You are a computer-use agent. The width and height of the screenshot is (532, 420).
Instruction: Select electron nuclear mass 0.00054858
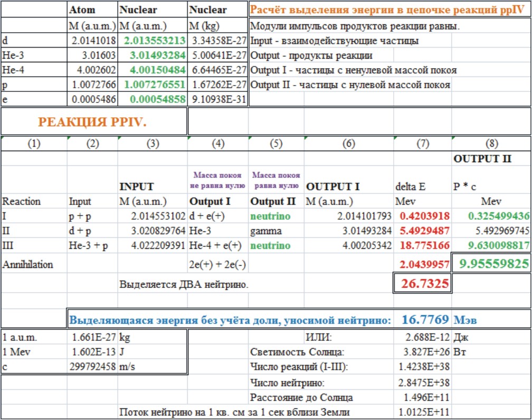153,99
